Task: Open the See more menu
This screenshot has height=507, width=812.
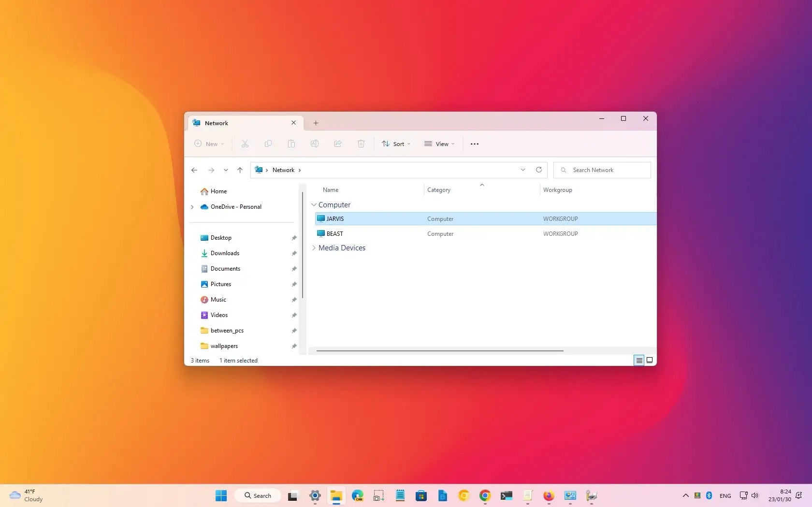Action: (474, 144)
